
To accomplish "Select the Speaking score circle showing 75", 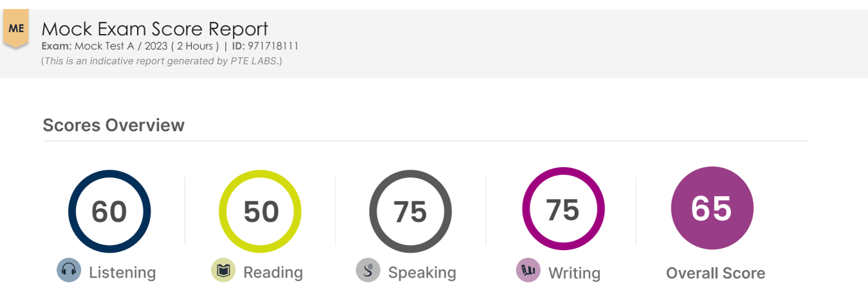I will tap(410, 212).
